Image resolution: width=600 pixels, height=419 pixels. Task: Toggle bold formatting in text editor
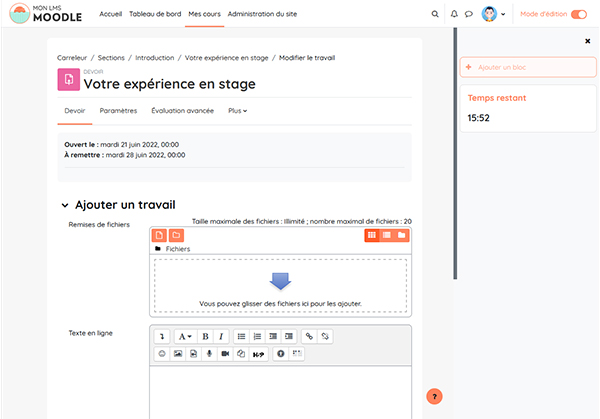pyautogui.click(x=205, y=336)
